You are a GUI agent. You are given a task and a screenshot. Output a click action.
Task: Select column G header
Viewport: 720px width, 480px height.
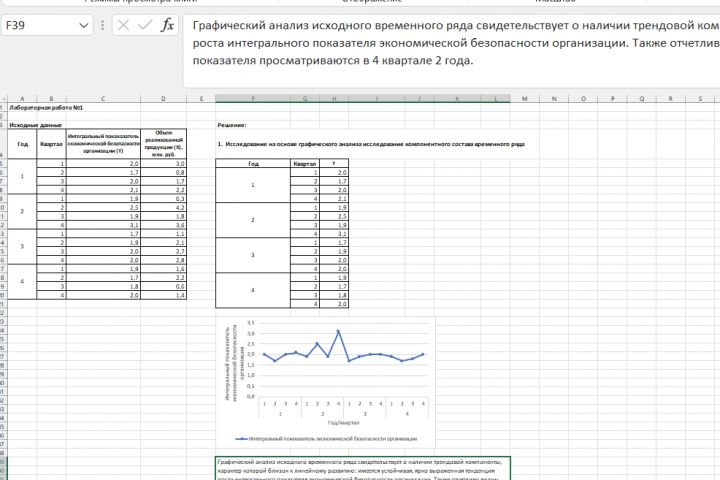(x=305, y=99)
